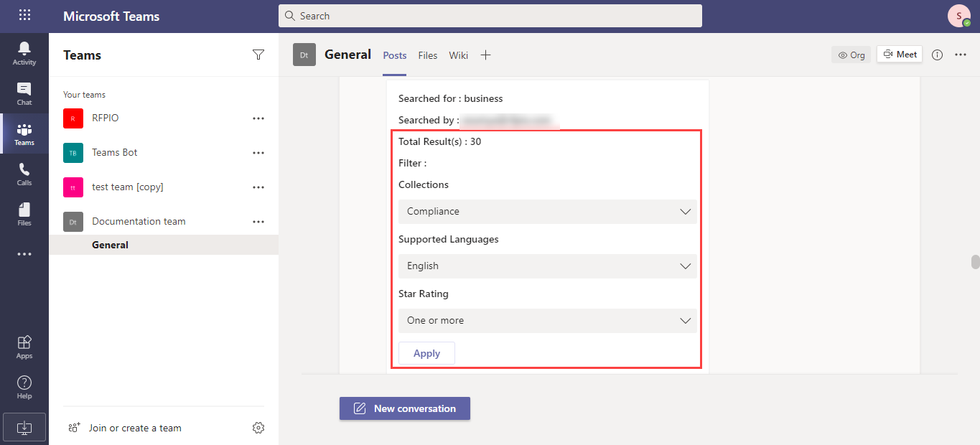Click the test team [copy] avatar
This screenshot has height=445, width=980.
[73, 187]
